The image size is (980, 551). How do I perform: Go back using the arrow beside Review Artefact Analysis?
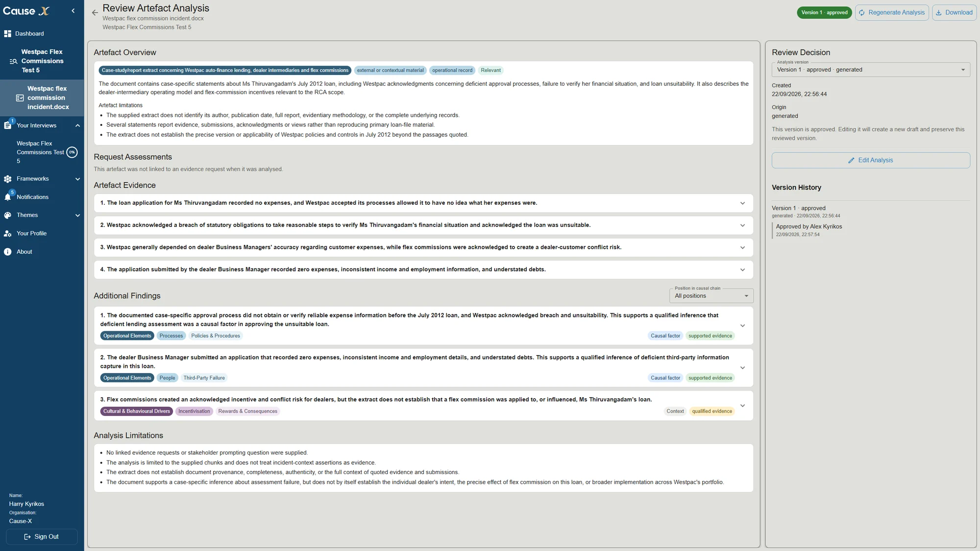click(95, 13)
